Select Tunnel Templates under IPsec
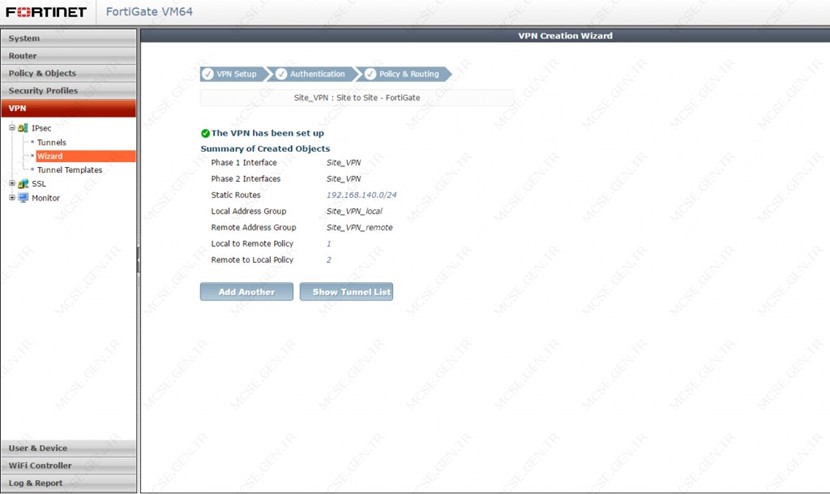This screenshot has height=494, width=830. click(x=69, y=170)
